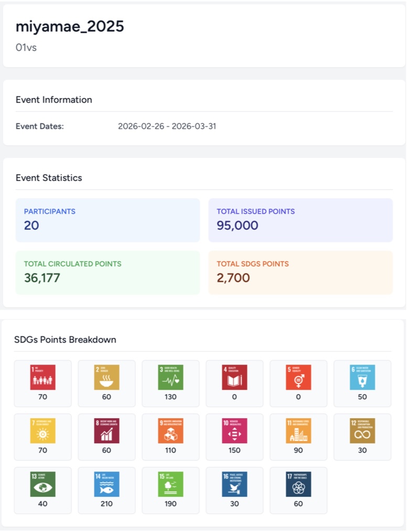The width and height of the screenshot is (409, 532).
Task: Select SDG 5 Gender Equality icon
Action: click(x=298, y=377)
